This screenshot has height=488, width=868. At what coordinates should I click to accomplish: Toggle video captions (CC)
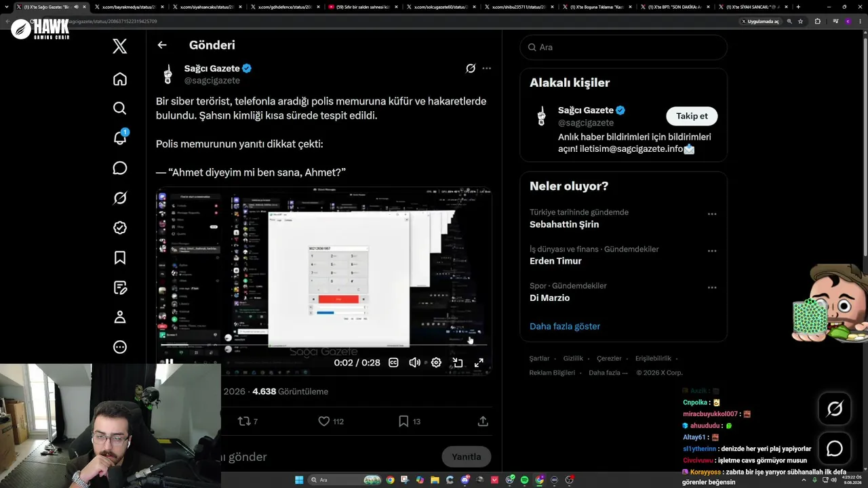pos(393,363)
